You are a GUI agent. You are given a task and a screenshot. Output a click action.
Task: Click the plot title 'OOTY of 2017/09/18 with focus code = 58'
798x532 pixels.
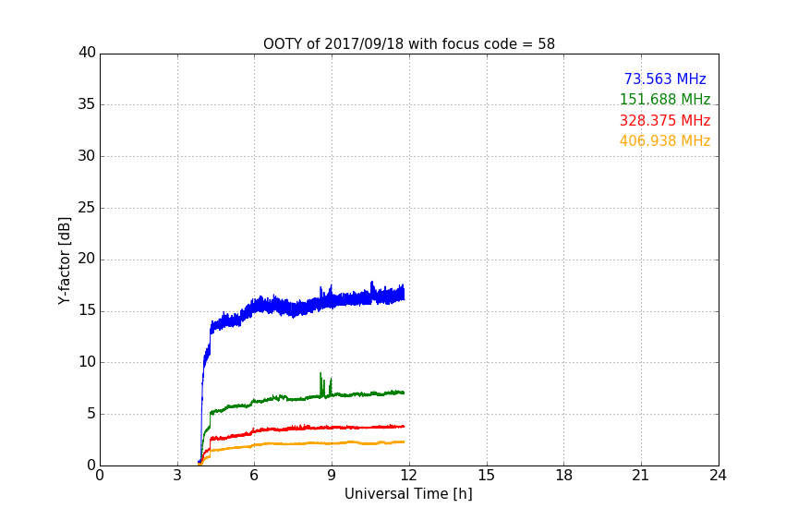click(x=408, y=44)
